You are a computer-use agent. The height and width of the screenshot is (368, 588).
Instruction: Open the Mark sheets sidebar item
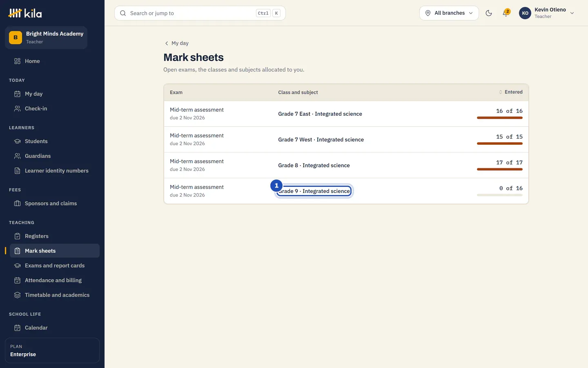coord(55,251)
